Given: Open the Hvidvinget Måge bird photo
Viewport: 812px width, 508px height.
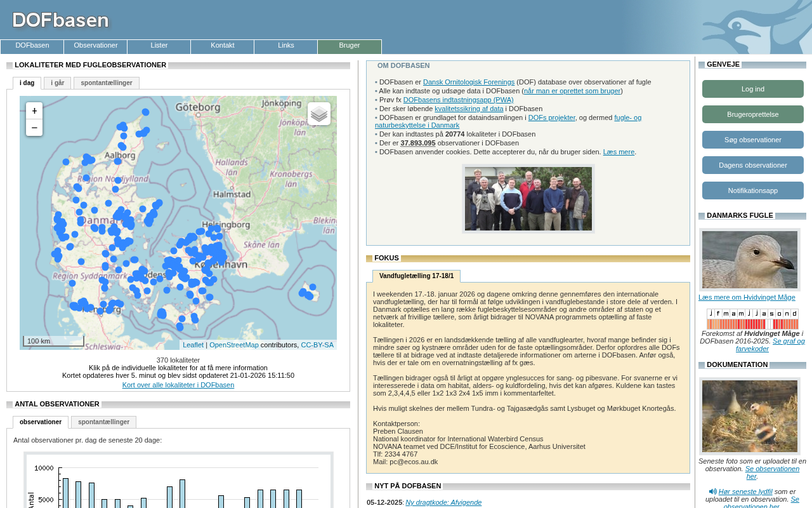Looking at the screenshot, I should [749, 260].
